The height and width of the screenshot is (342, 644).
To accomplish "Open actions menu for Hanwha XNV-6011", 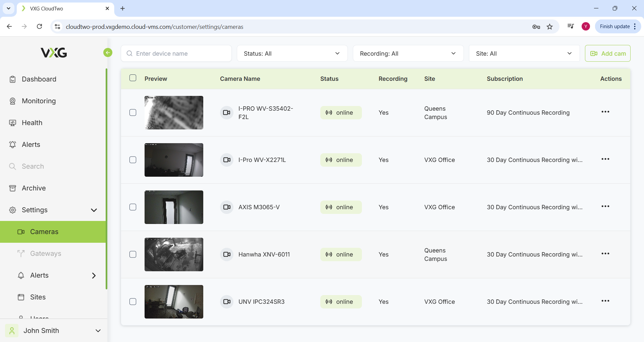I will point(605,254).
